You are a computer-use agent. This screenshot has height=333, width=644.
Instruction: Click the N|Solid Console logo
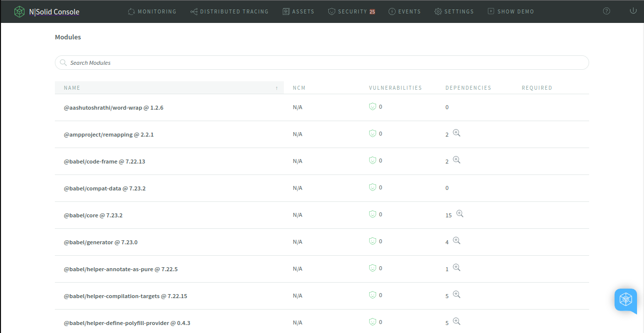coord(46,11)
